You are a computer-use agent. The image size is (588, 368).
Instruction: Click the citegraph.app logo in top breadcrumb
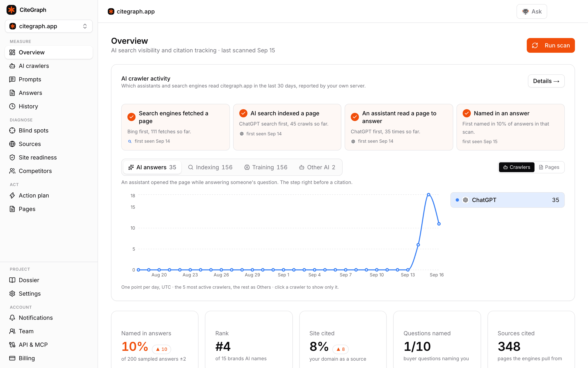point(111,11)
